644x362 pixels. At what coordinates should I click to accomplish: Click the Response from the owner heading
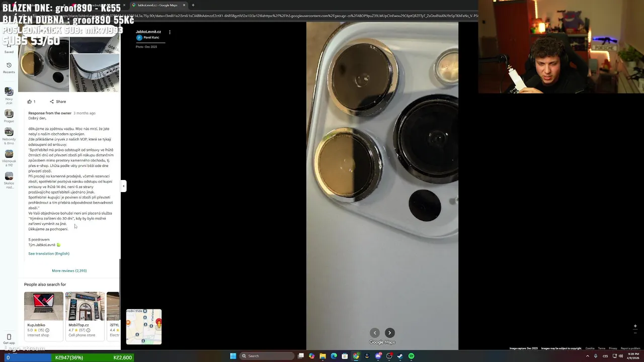coord(50,113)
